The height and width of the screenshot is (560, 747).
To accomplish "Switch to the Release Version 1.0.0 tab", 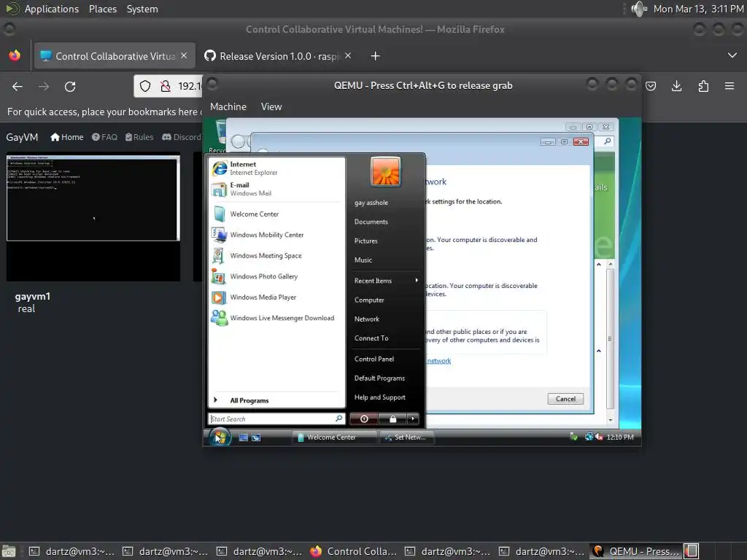I will point(279,56).
